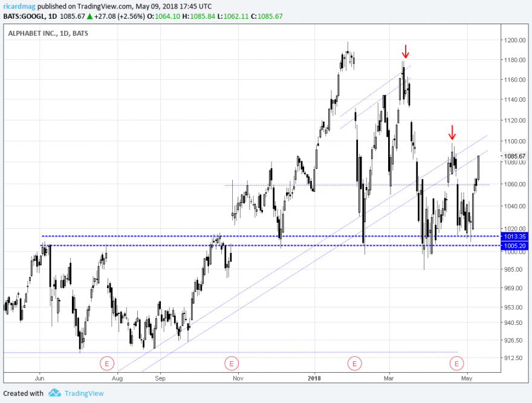Screen dimensions: 532x403
Task: Click the 985.00 price axis label
Action: [514, 269]
